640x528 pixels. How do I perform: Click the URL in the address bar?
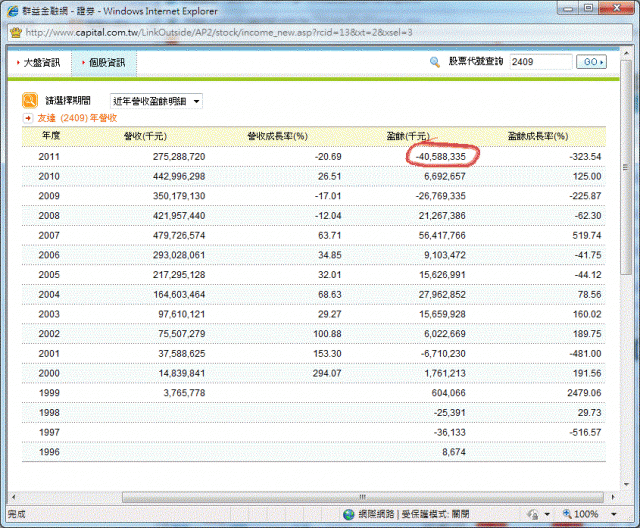219,32
